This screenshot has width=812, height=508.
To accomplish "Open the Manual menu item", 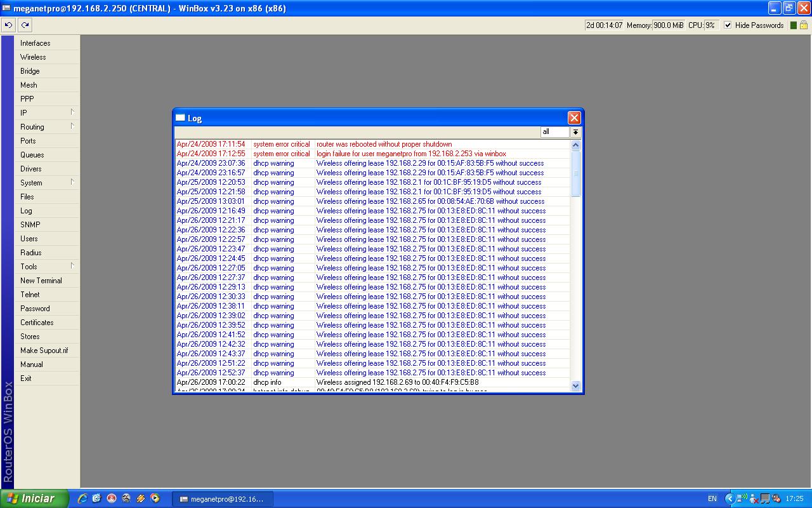I will pos(47,364).
